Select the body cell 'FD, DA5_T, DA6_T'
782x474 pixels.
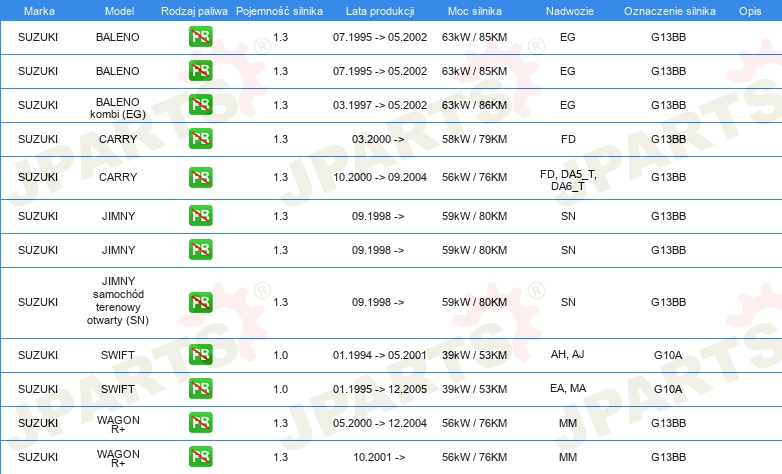pos(568,180)
